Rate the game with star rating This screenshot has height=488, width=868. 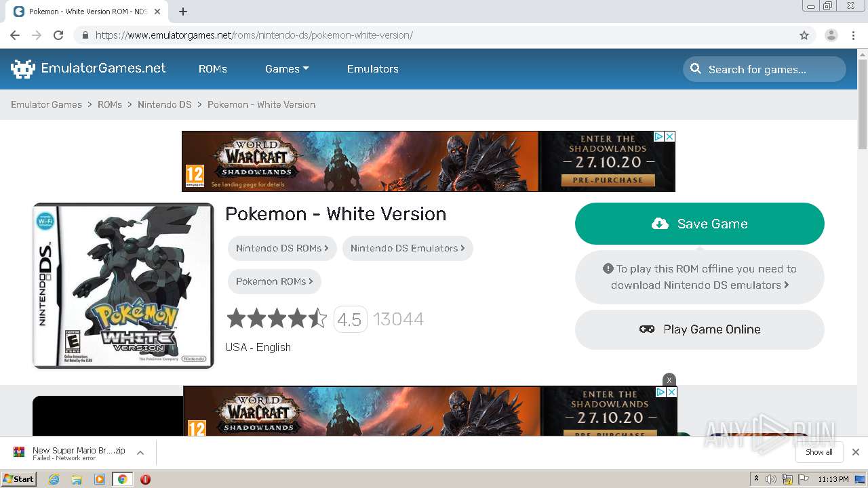(277, 319)
